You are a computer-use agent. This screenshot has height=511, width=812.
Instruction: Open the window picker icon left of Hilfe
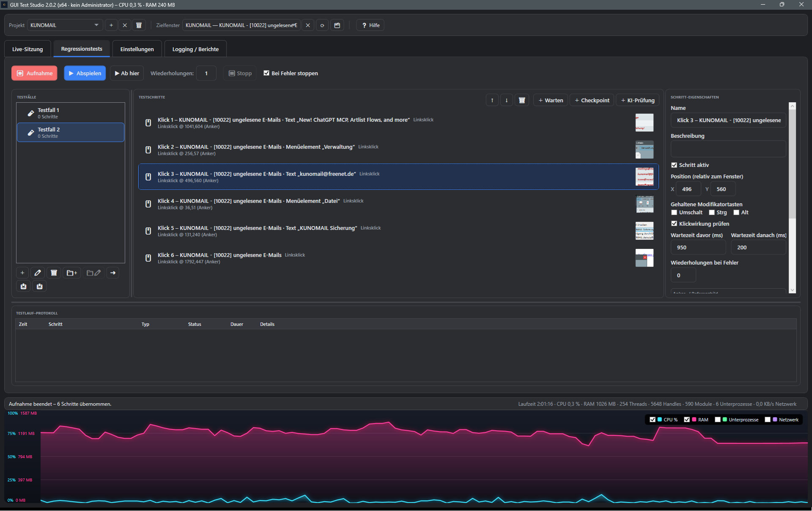tap(337, 25)
